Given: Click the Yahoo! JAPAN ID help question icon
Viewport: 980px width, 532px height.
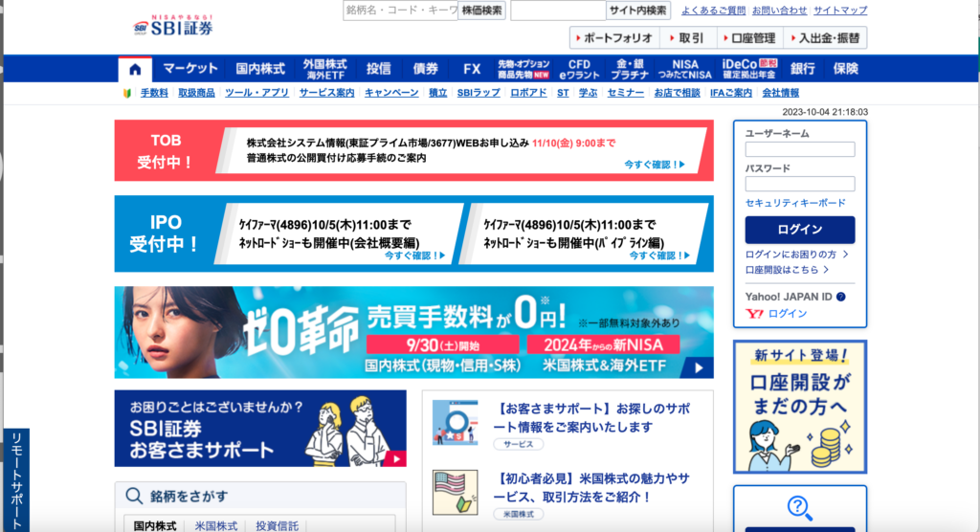Looking at the screenshot, I should pyautogui.click(x=840, y=297).
